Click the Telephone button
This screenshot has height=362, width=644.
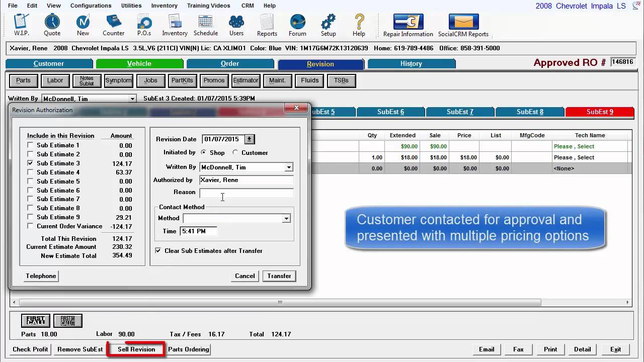tap(40, 276)
